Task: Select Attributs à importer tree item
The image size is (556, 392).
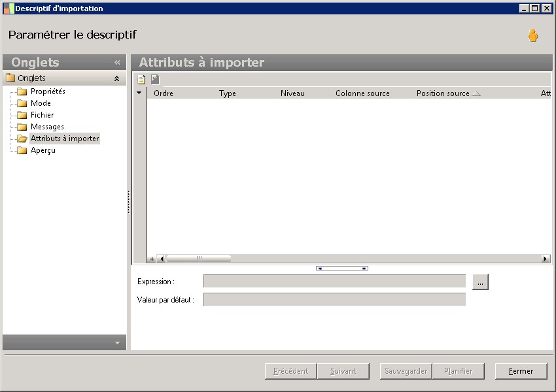Action: tap(65, 139)
